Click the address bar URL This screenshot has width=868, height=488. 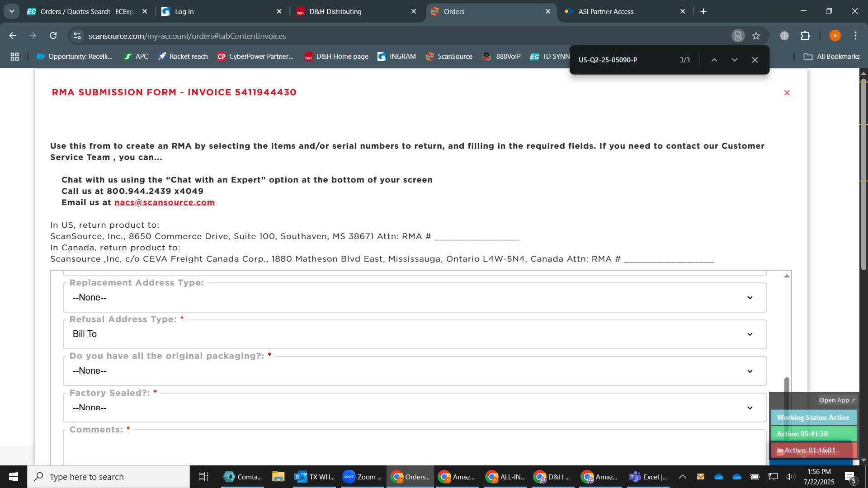pos(187,36)
